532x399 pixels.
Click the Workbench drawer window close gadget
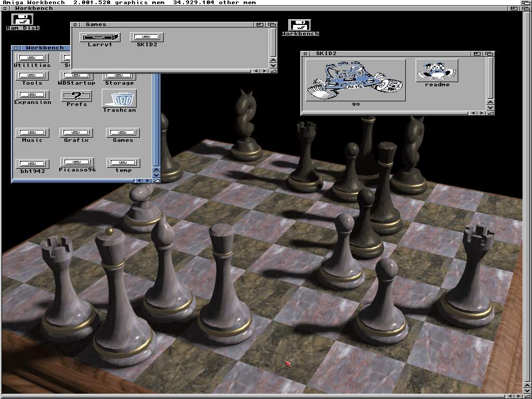tap(16, 48)
